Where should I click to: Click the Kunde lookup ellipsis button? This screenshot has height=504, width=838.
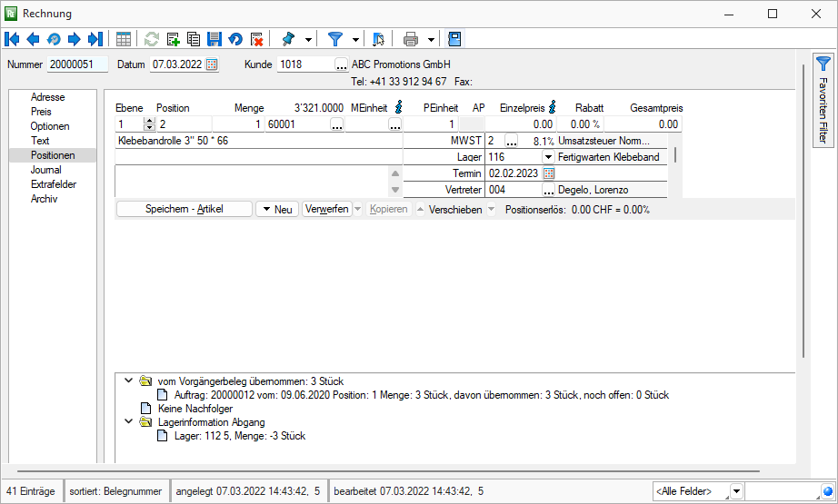(x=341, y=64)
